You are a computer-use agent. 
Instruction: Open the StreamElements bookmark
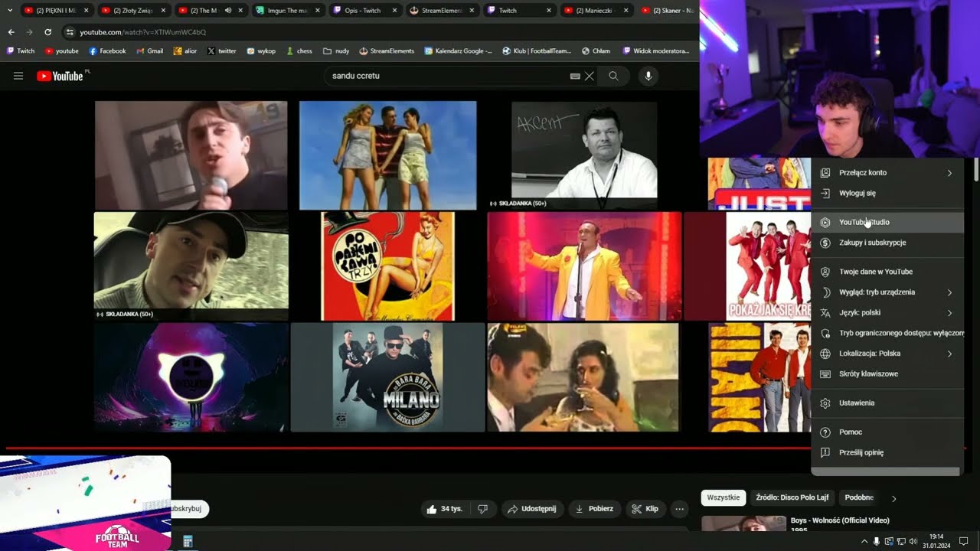386,51
